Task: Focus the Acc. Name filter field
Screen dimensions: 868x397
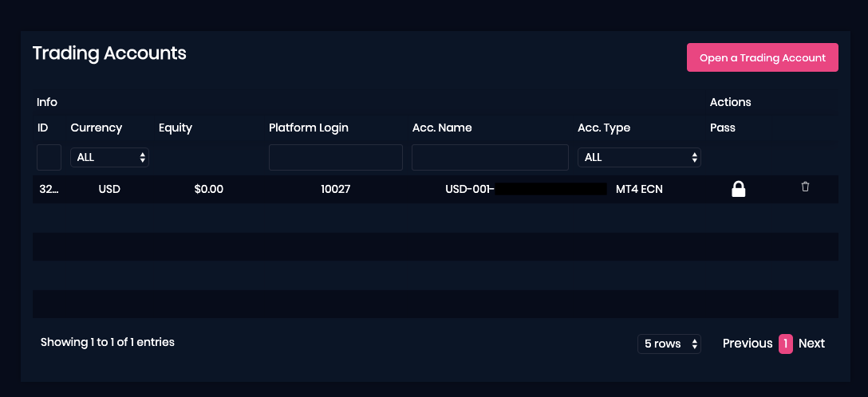Action: pos(490,158)
